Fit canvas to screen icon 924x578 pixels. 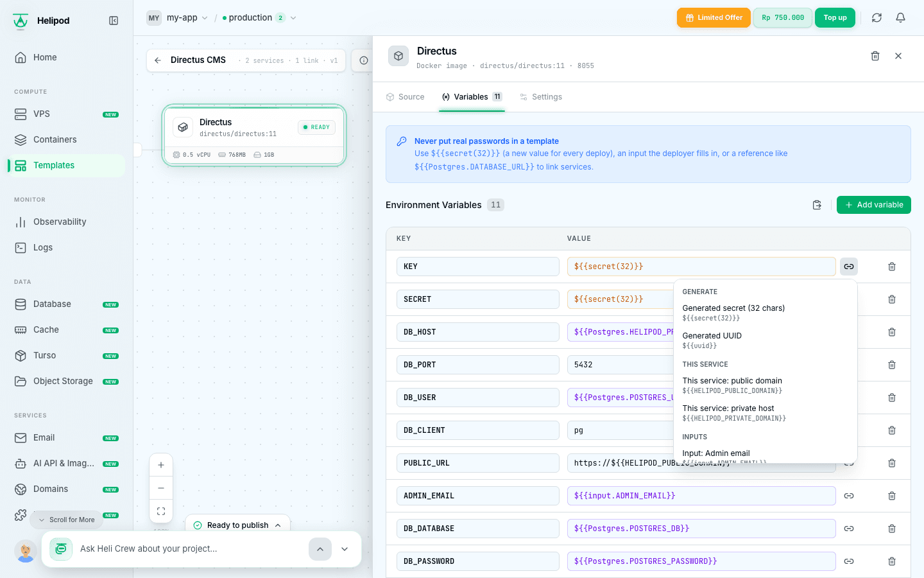pos(161,511)
